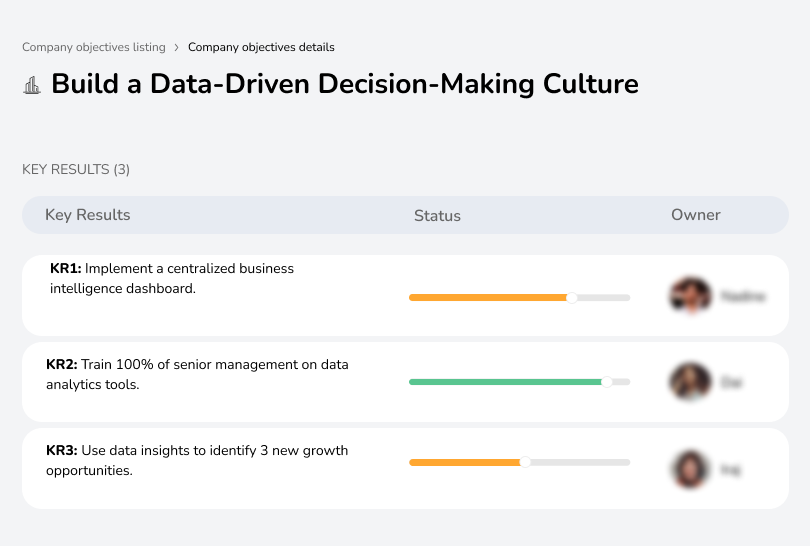The width and height of the screenshot is (810, 546).
Task: Click the Company objectives details breadcrumb
Action: (261, 47)
